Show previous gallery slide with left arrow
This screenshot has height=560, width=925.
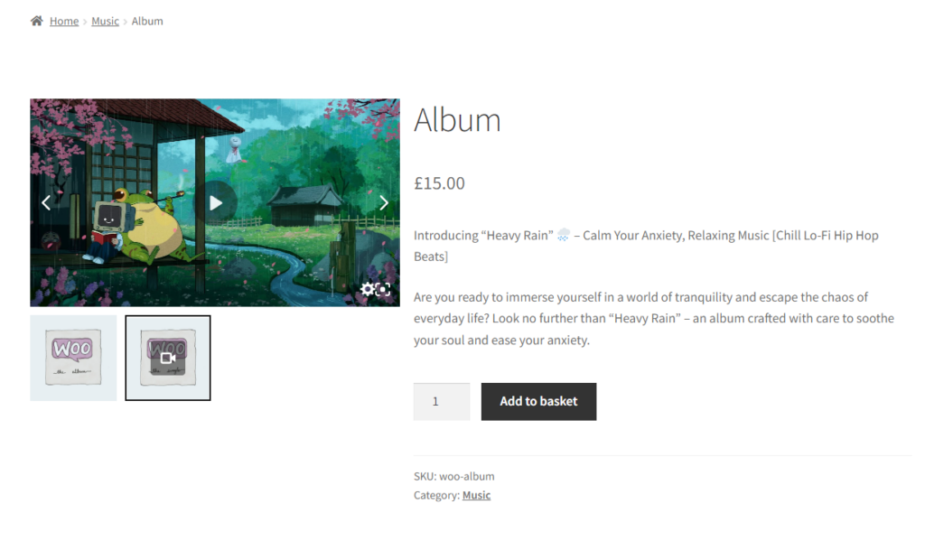pos(46,203)
